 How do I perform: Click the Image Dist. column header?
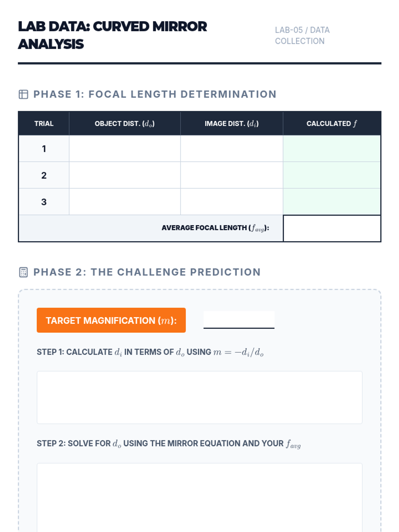click(x=231, y=124)
